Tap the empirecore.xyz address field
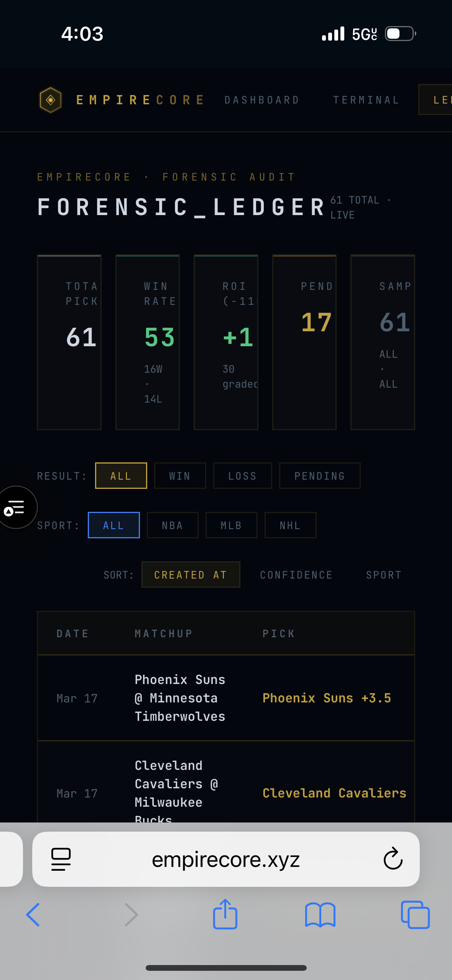This screenshot has width=452, height=980. (226, 859)
